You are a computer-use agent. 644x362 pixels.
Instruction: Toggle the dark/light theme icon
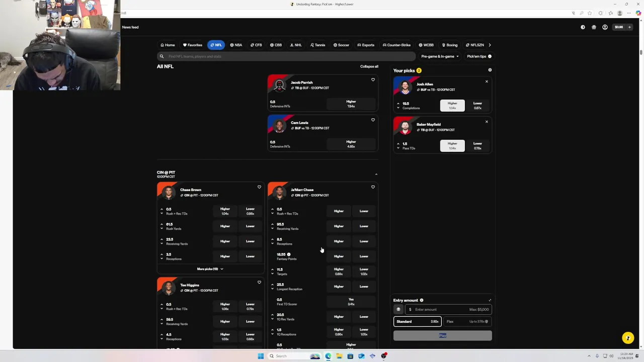coord(583,27)
